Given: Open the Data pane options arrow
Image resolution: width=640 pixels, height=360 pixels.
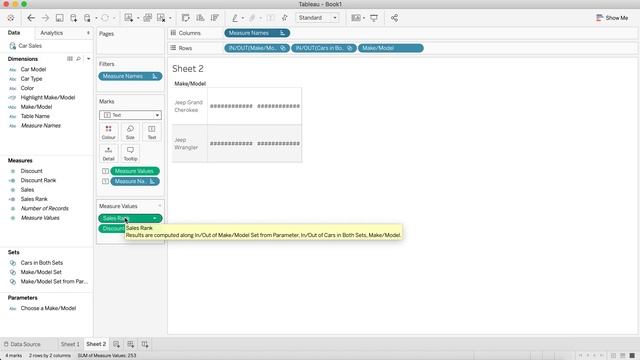Looking at the screenshot, I should (89, 33).
